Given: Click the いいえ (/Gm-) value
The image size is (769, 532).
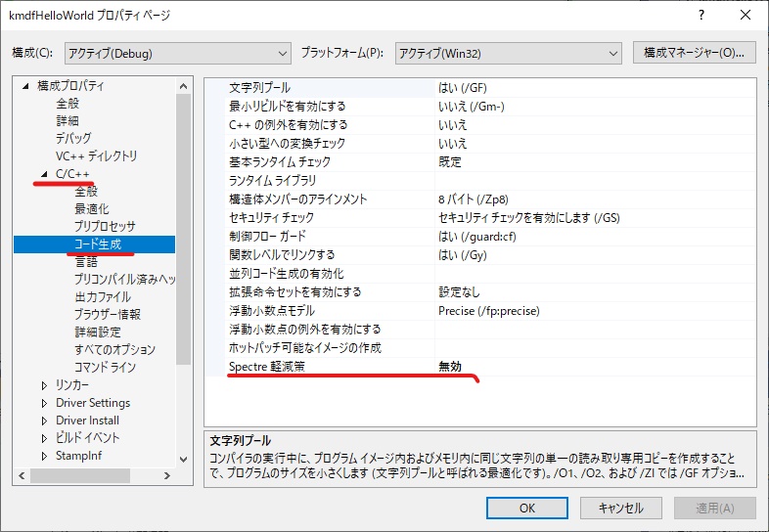Looking at the screenshot, I should point(472,107).
